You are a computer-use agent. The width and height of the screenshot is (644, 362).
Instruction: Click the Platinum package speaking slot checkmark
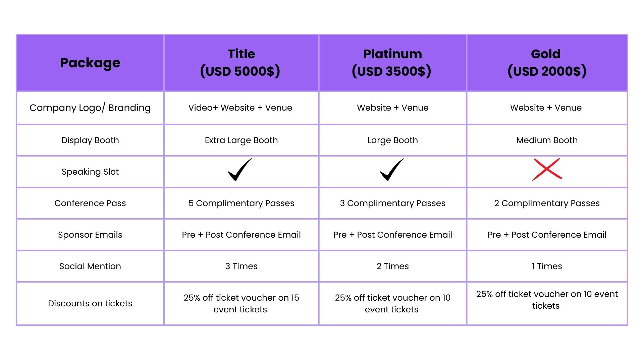tap(392, 170)
